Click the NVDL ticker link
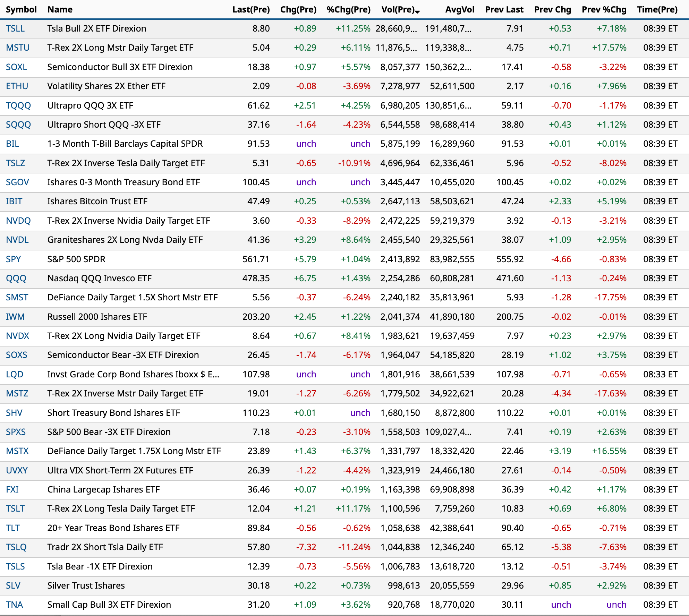 click(x=17, y=240)
